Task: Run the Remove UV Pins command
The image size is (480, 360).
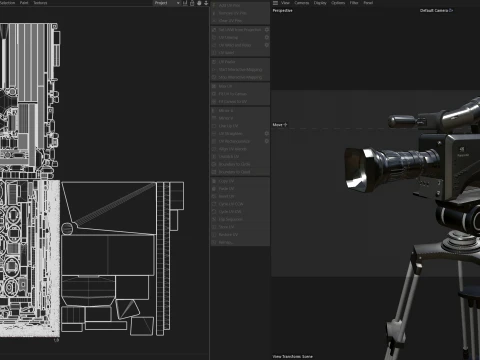Action: click(240, 13)
